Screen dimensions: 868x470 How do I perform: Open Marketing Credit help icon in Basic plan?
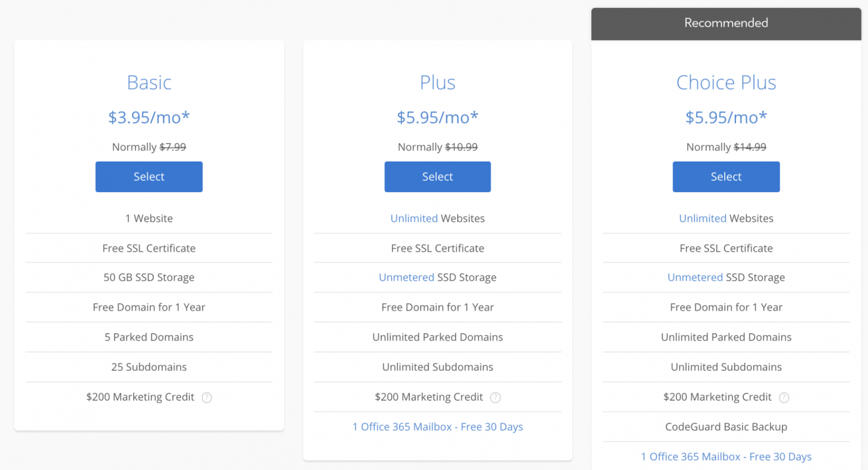point(207,398)
